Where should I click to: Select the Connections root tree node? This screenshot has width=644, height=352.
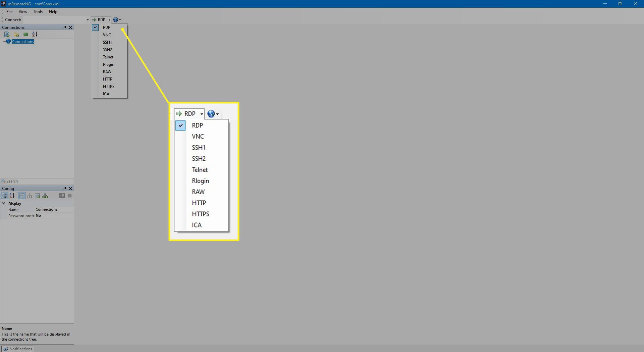click(x=23, y=42)
